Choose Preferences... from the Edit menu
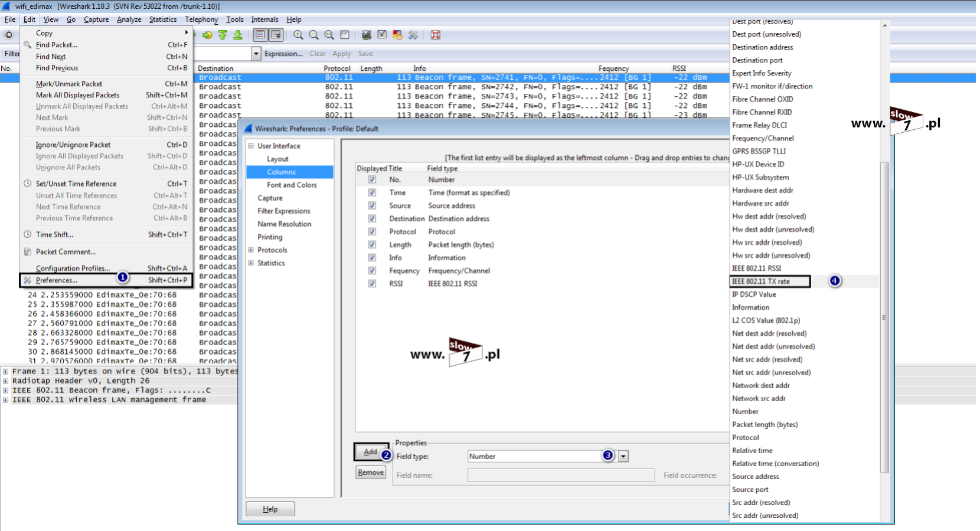 [x=106, y=280]
